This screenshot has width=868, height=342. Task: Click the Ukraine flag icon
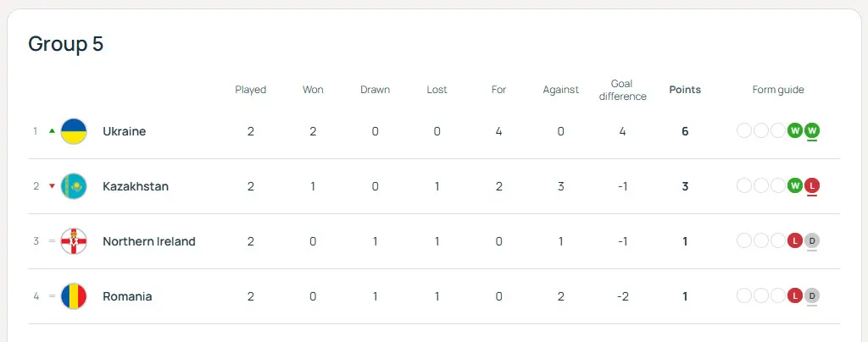74,131
